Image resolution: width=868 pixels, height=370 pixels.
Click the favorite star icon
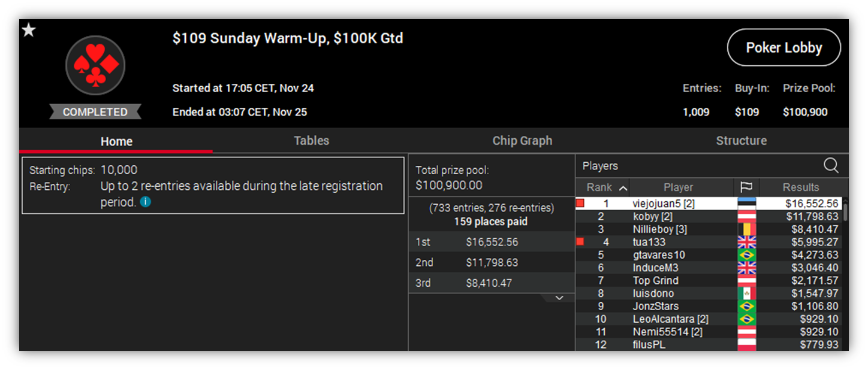[x=28, y=30]
